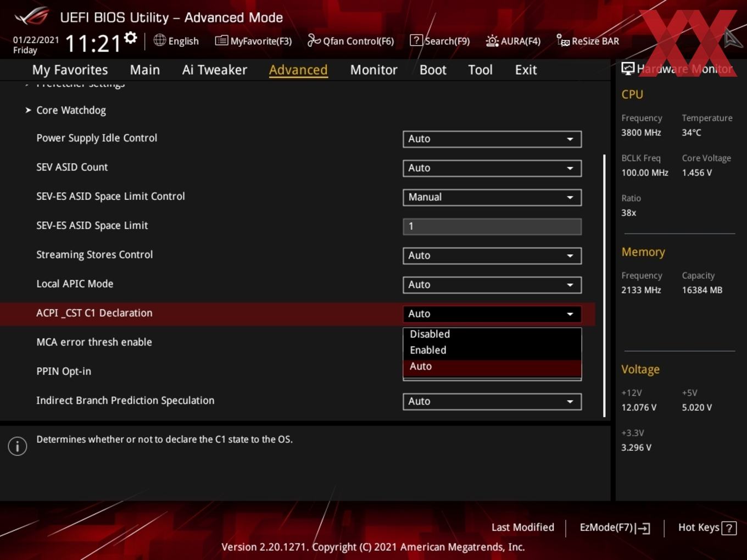Image resolution: width=747 pixels, height=560 pixels.
Task: Open Qfan Control(F6)
Action: [x=350, y=41]
